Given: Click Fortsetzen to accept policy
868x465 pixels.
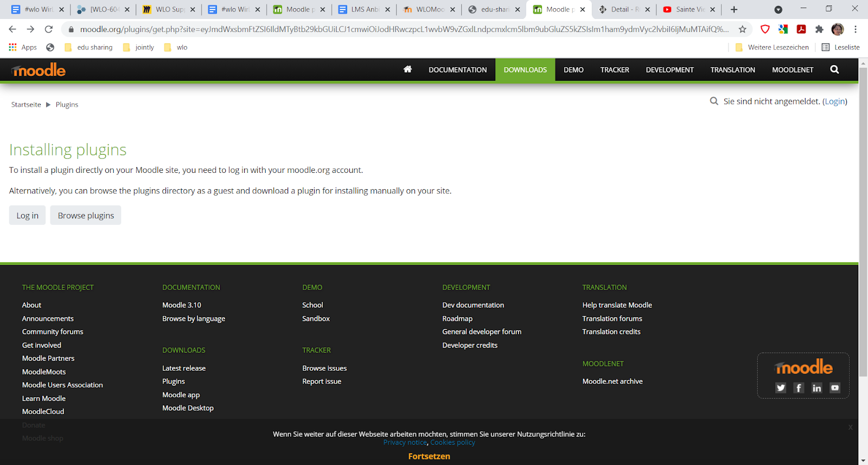Looking at the screenshot, I should tap(429, 456).
